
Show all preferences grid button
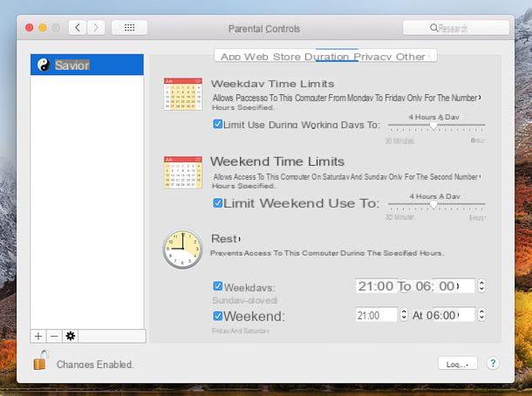(x=129, y=28)
